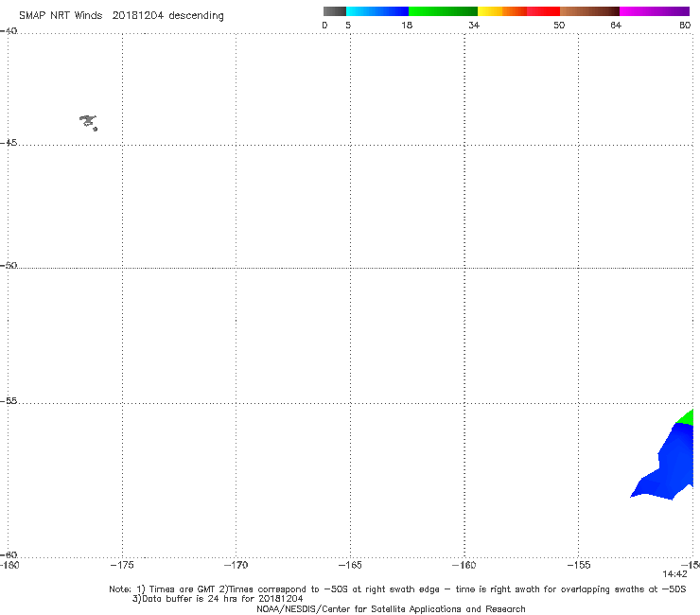
Task: Click the green patch atop the wind swath
Action: [686, 417]
